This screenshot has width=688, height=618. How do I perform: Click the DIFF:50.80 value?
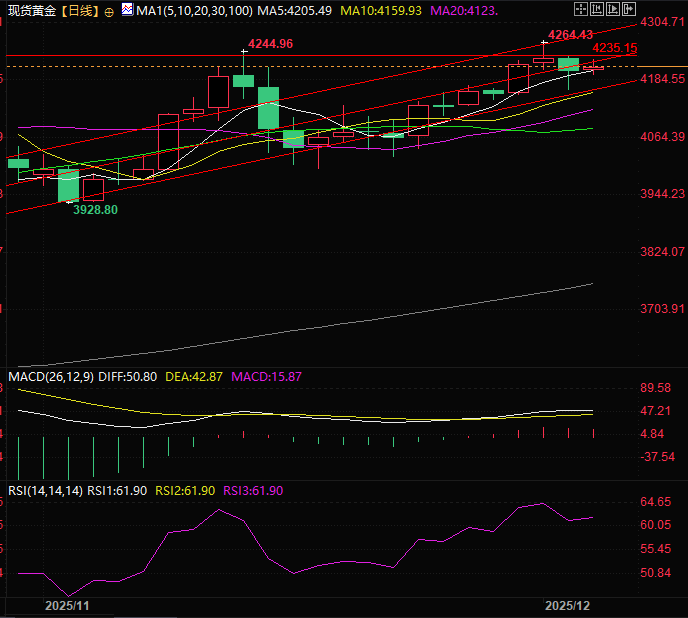click(x=128, y=377)
